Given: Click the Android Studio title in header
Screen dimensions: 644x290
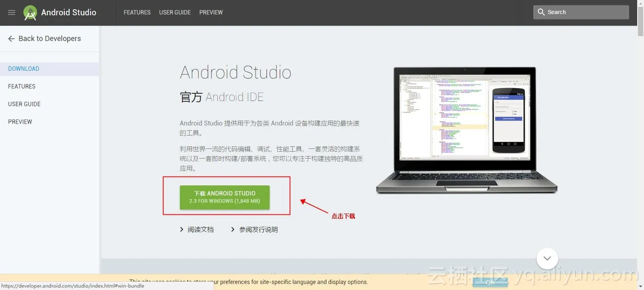Looking at the screenshot, I should (69, 12).
